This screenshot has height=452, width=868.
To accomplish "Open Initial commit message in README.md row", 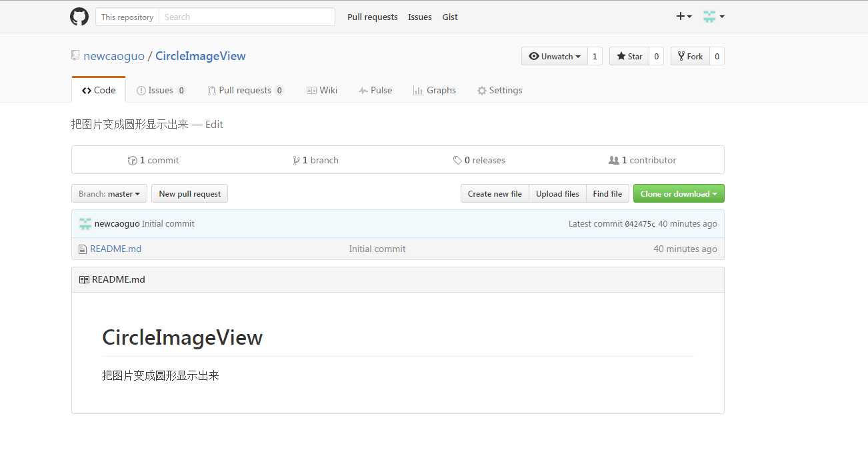I will click(377, 249).
